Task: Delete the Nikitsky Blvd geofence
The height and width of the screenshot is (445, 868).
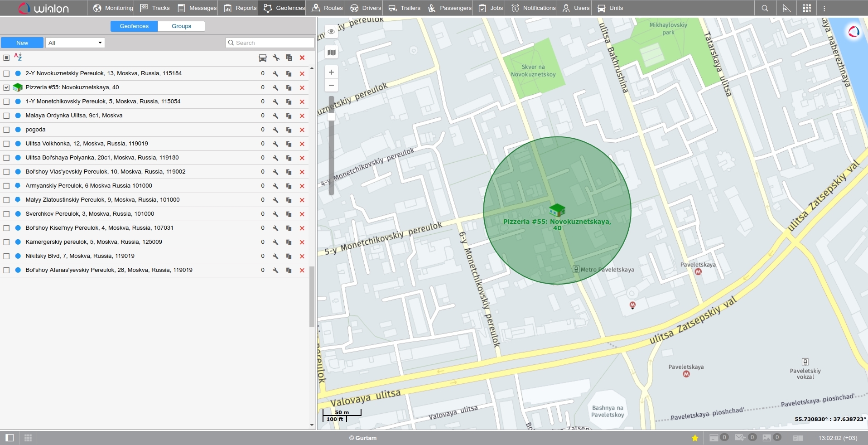Action: (302, 256)
